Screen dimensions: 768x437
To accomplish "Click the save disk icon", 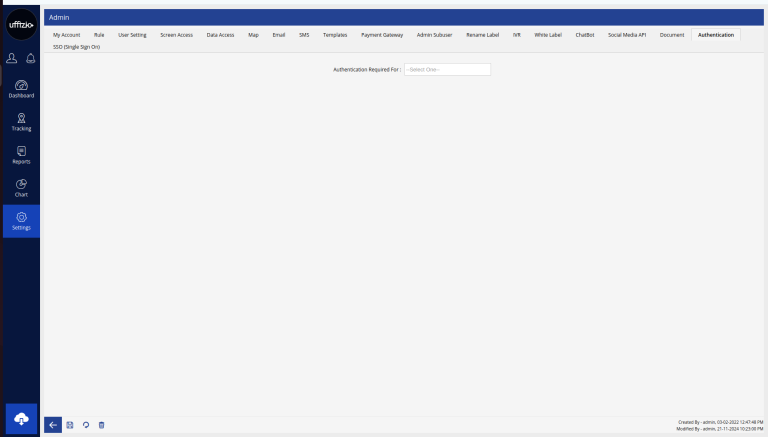I will [70, 425].
